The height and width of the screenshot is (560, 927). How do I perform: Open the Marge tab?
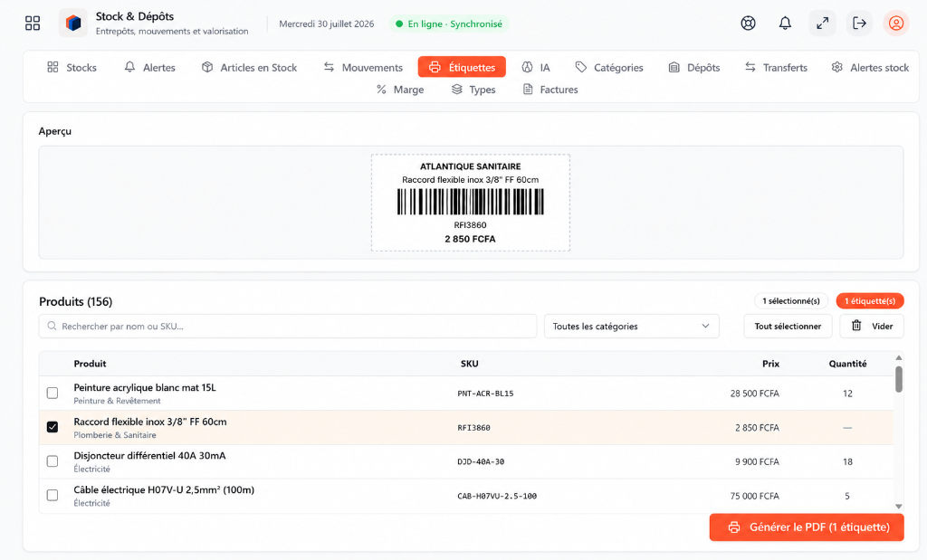pyautogui.click(x=400, y=90)
